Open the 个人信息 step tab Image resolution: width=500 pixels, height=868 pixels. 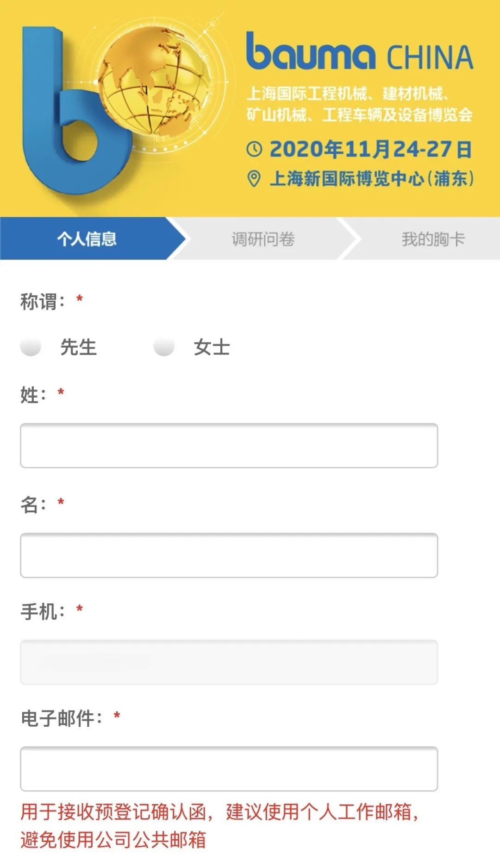tap(87, 239)
